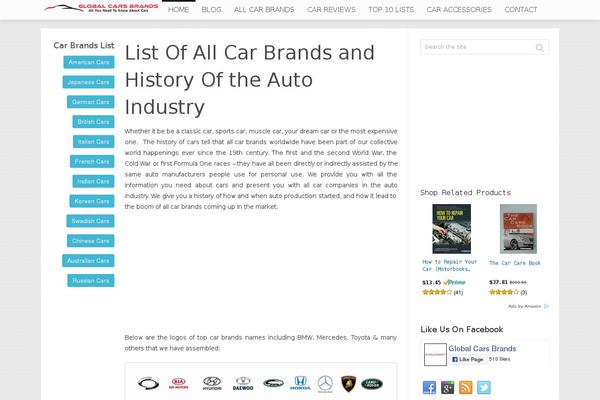Open The Car Care Book cover image
Image resolution: width=600 pixels, height=400 pixels.
tap(518, 229)
